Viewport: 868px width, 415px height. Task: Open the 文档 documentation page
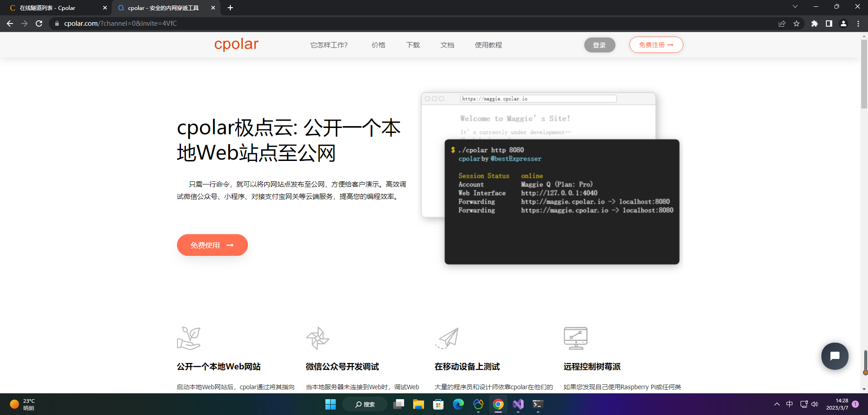tap(447, 45)
